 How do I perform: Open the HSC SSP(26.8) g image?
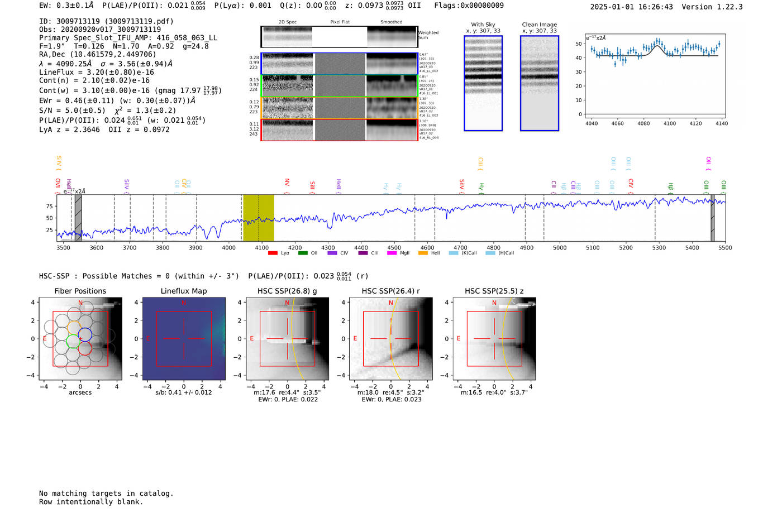coord(287,339)
